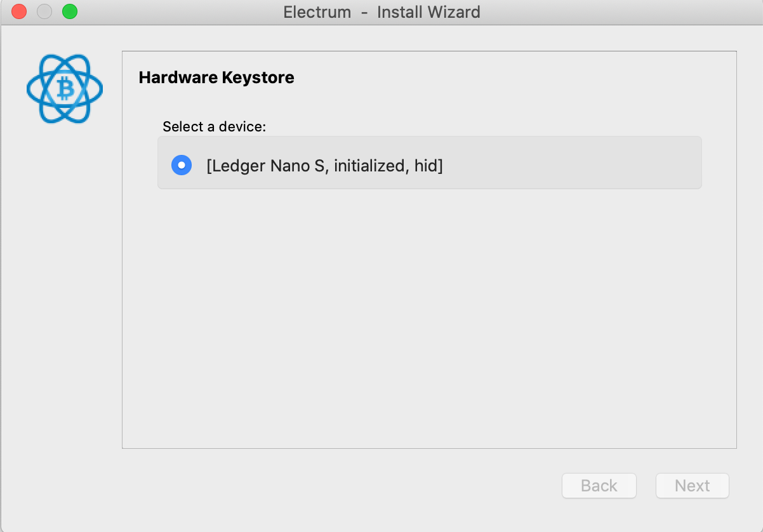Click the 'Select a device:' label
This screenshot has width=763, height=532.
[x=214, y=126]
